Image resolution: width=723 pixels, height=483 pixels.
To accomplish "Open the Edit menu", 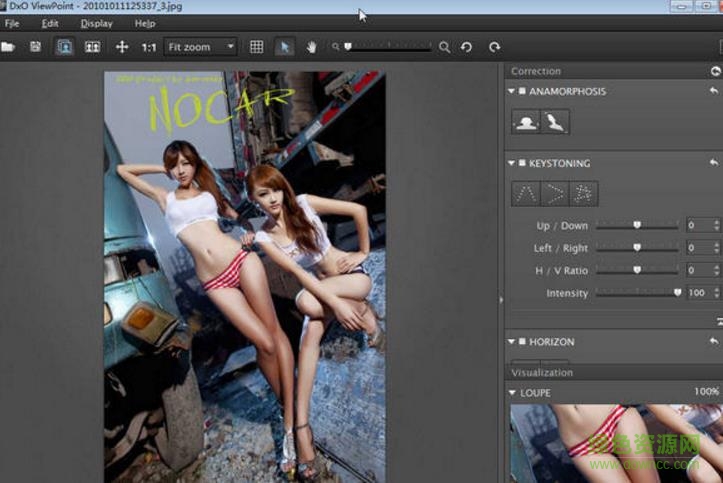I will pyautogui.click(x=50, y=23).
